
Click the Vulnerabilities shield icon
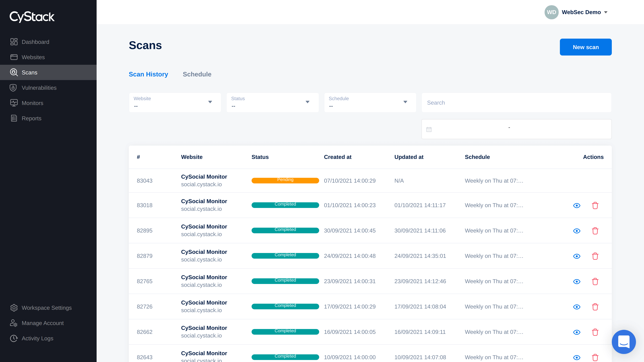click(13, 88)
